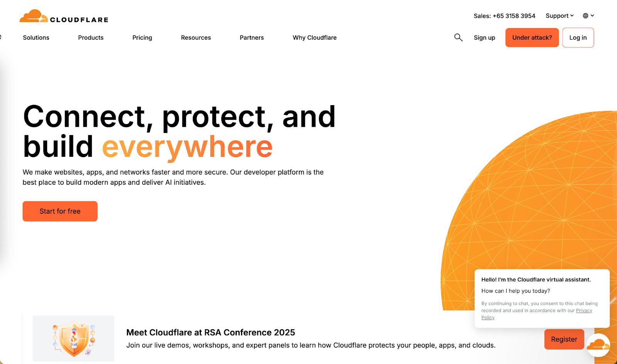Expand the Support dropdown
The width and height of the screenshot is (617, 364).
560,16
